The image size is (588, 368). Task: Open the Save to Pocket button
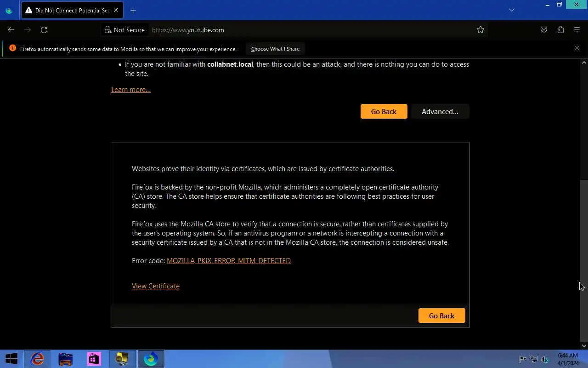tap(544, 30)
